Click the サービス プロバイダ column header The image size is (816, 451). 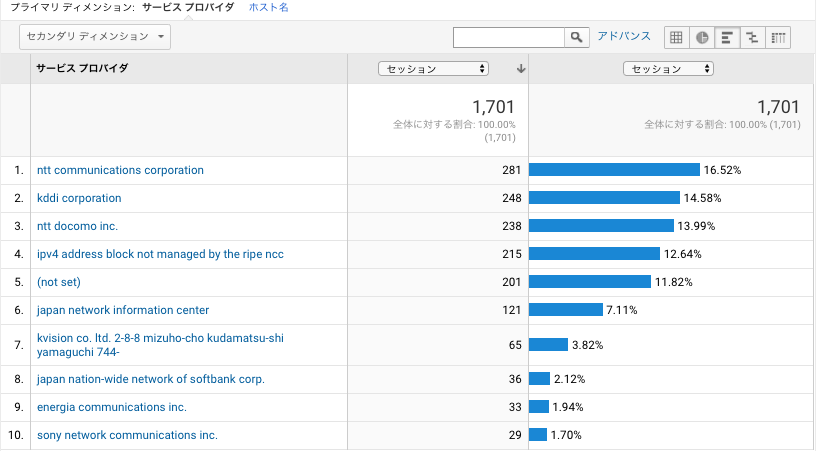point(82,68)
